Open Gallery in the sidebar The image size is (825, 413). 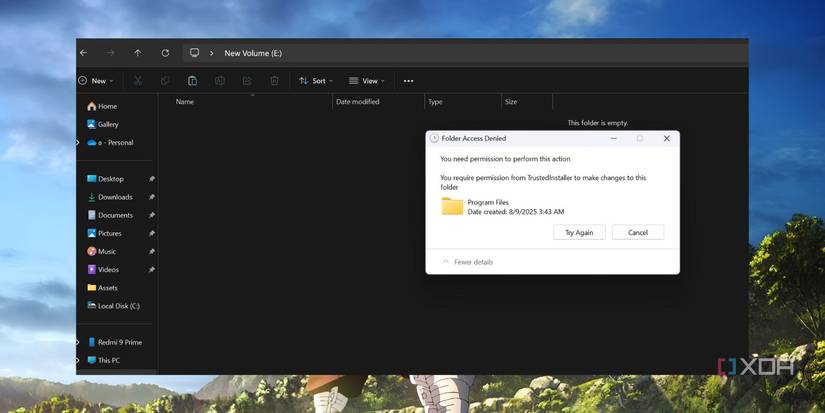103,124
